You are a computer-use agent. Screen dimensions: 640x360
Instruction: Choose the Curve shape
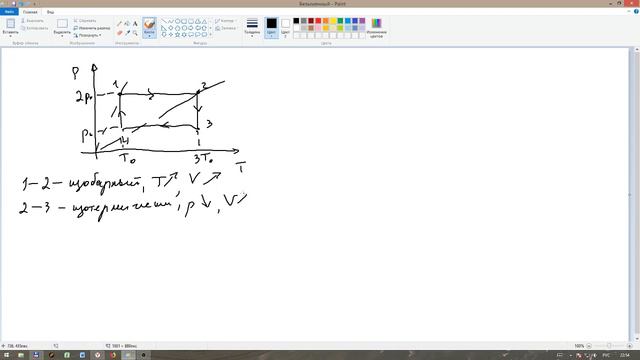(171, 21)
